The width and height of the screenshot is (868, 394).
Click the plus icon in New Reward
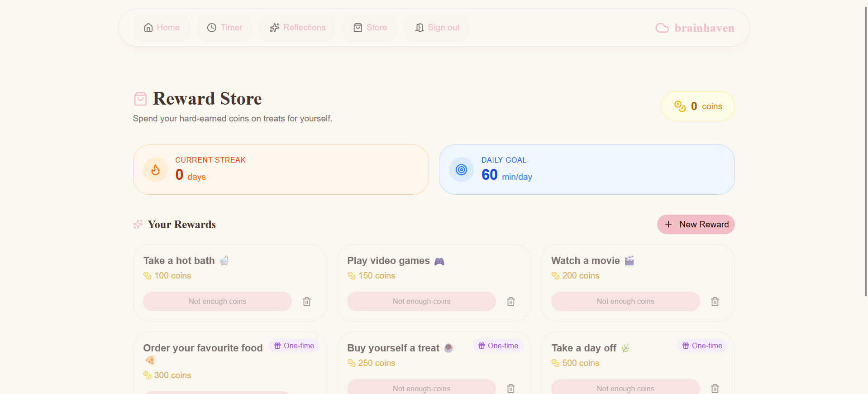668,224
